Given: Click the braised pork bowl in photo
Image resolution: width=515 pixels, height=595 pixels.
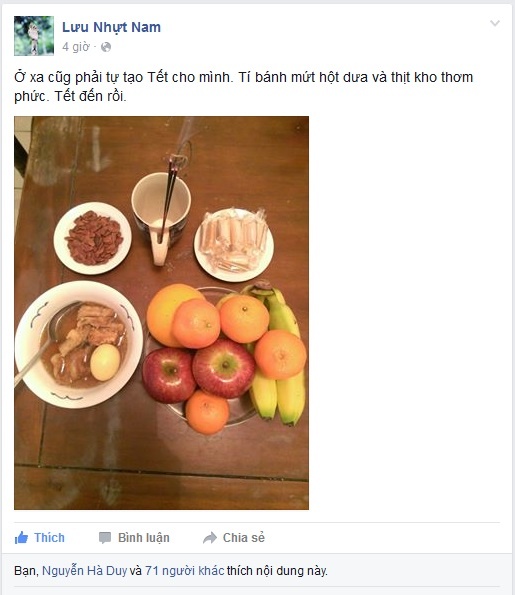Looking at the screenshot, I should point(79,344).
